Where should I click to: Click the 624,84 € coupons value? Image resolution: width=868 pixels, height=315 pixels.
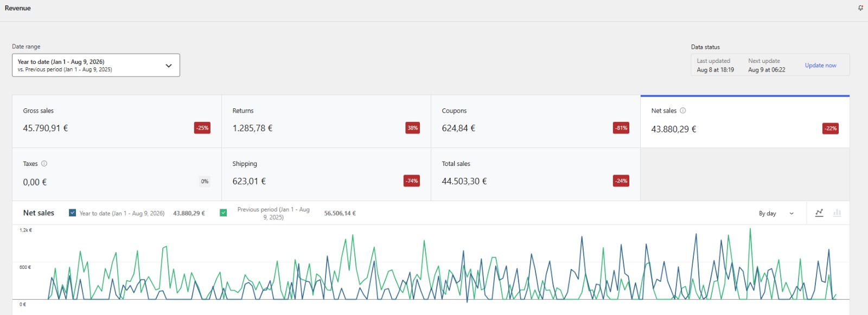pyautogui.click(x=458, y=128)
